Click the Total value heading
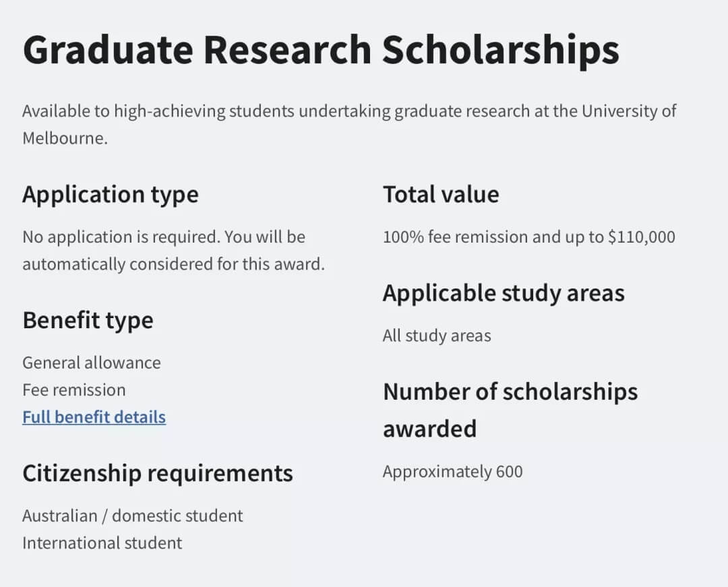Image resolution: width=728 pixels, height=587 pixels. click(441, 194)
